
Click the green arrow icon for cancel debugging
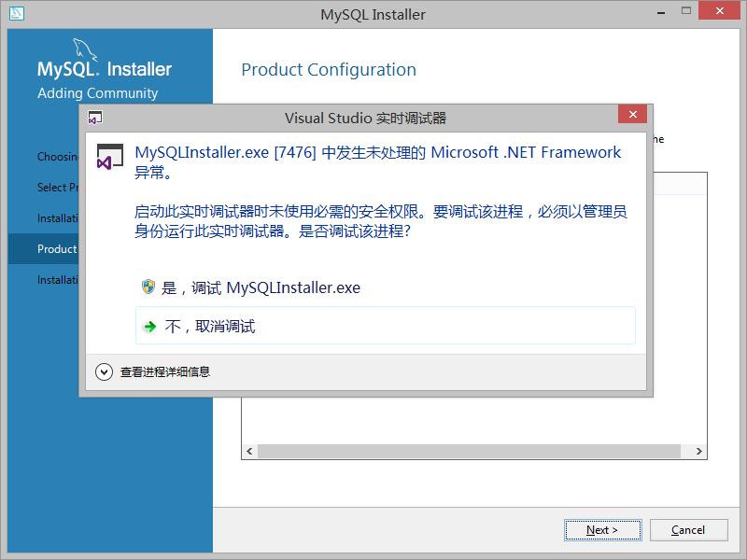tap(150, 327)
